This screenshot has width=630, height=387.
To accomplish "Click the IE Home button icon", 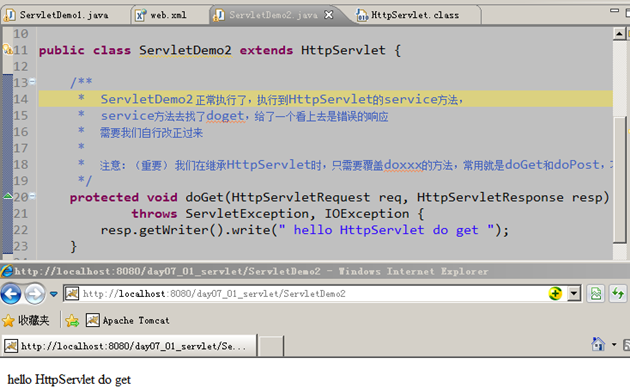I will 598,344.
